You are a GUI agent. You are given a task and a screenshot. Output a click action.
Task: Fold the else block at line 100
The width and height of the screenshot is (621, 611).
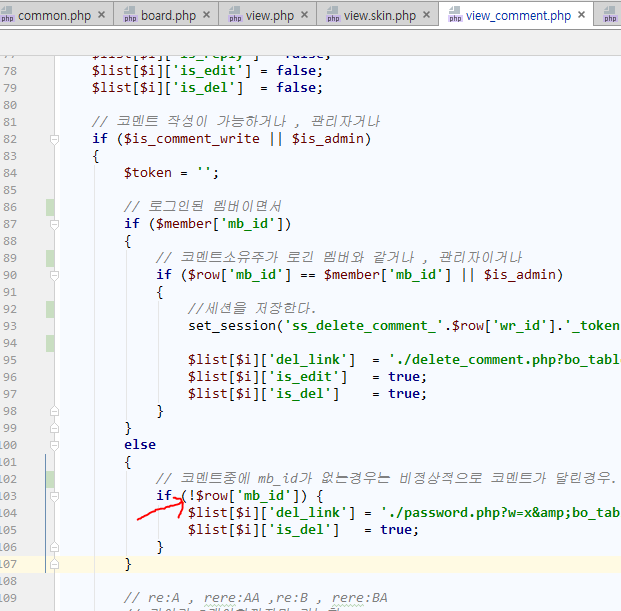pyautogui.click(x=55, y=445)
